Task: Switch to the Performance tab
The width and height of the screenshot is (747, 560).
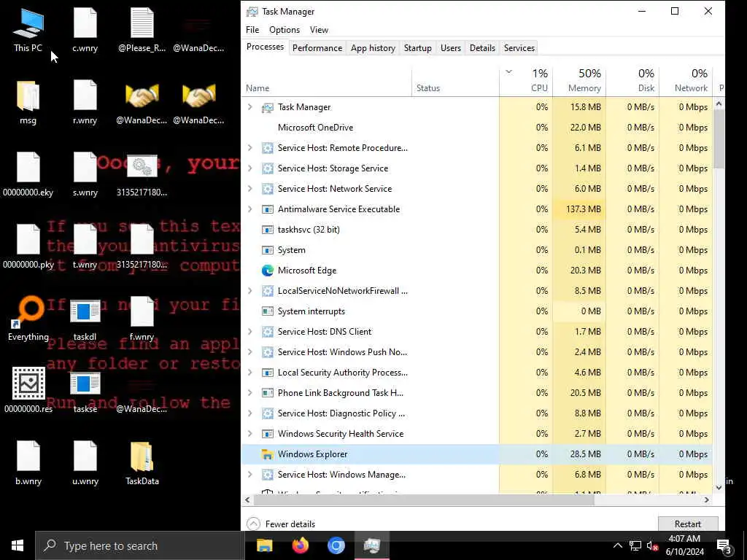Action: click(x=317, y=48)
